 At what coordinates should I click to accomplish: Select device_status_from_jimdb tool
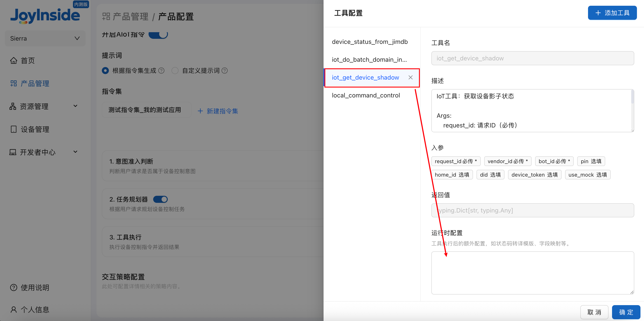[x=370, y=42]
